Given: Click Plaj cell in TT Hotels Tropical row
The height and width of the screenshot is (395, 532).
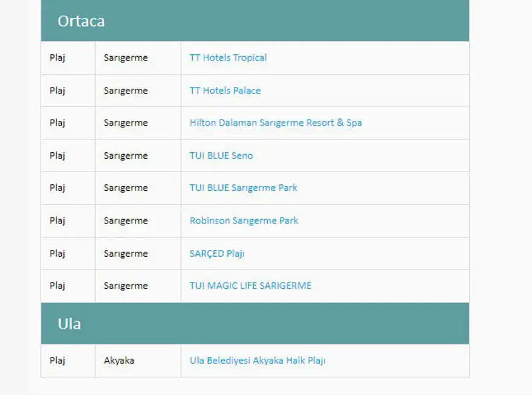Looking at the screenshot, I should tap(57, 58).
